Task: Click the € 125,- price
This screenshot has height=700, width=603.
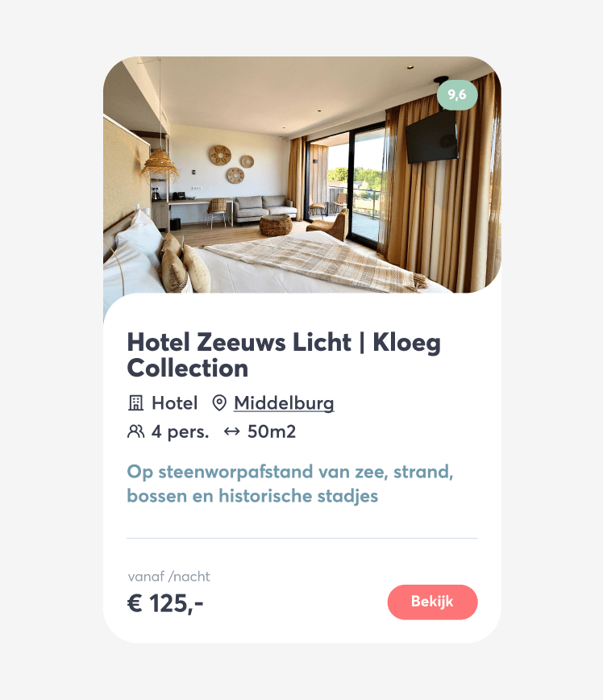Action: point(165,603)
